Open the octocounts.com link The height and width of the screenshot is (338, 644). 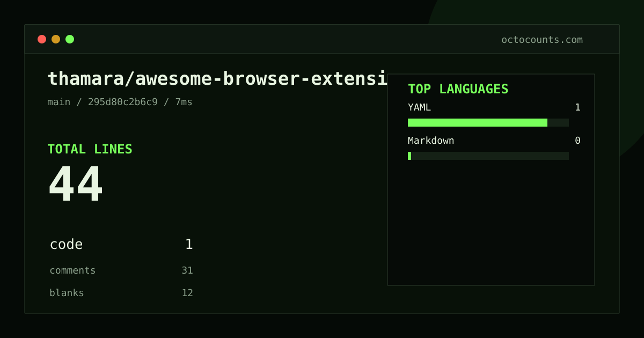coord(542,40)
